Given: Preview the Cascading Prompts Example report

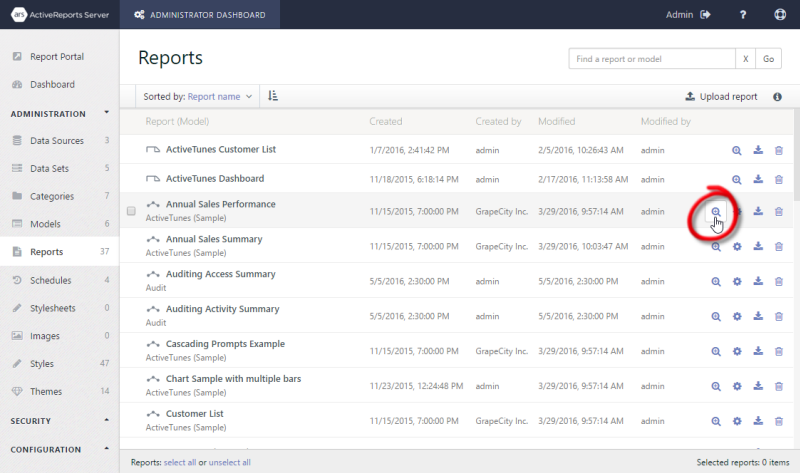Looking at the screenshot, I should (716, 352).
